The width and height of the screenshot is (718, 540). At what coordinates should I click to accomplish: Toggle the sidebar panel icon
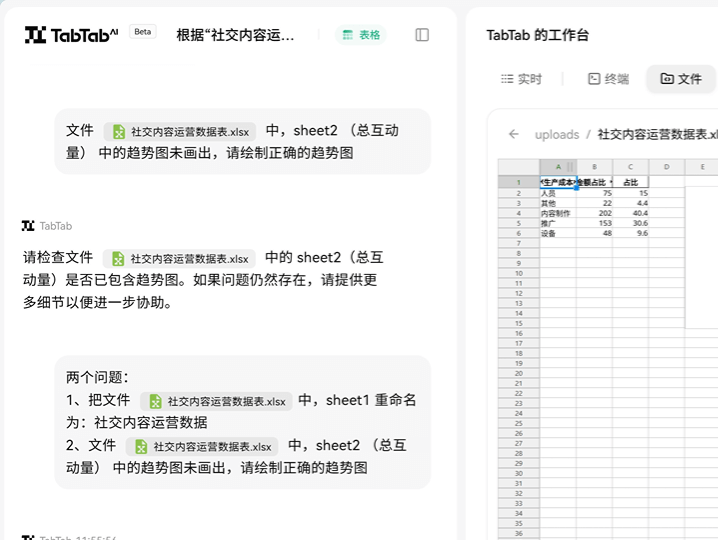(422, 35)
